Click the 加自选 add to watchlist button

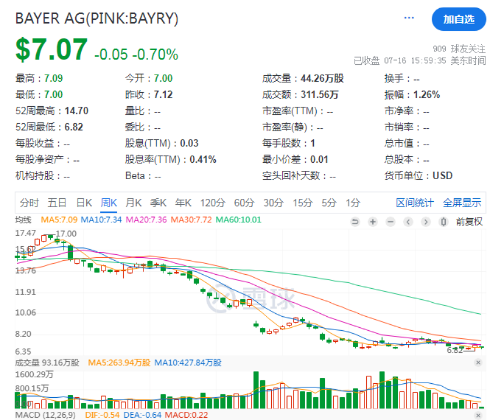click(459, 19)
